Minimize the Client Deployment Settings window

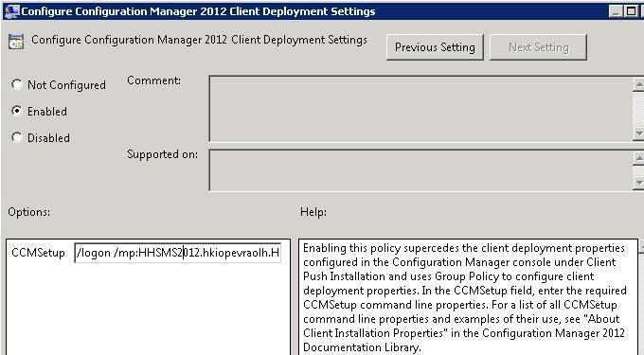pyautogui.click(x=616, y=11)
